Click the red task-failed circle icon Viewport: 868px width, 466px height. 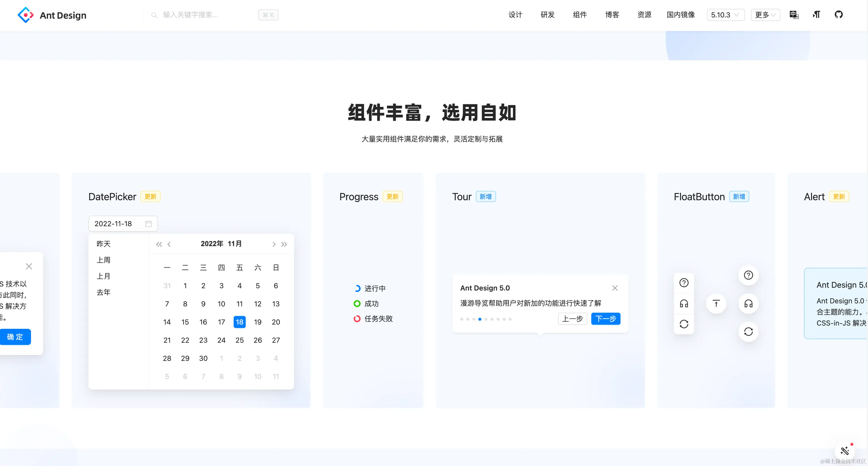pyautogui.click(x=357, y=319)
